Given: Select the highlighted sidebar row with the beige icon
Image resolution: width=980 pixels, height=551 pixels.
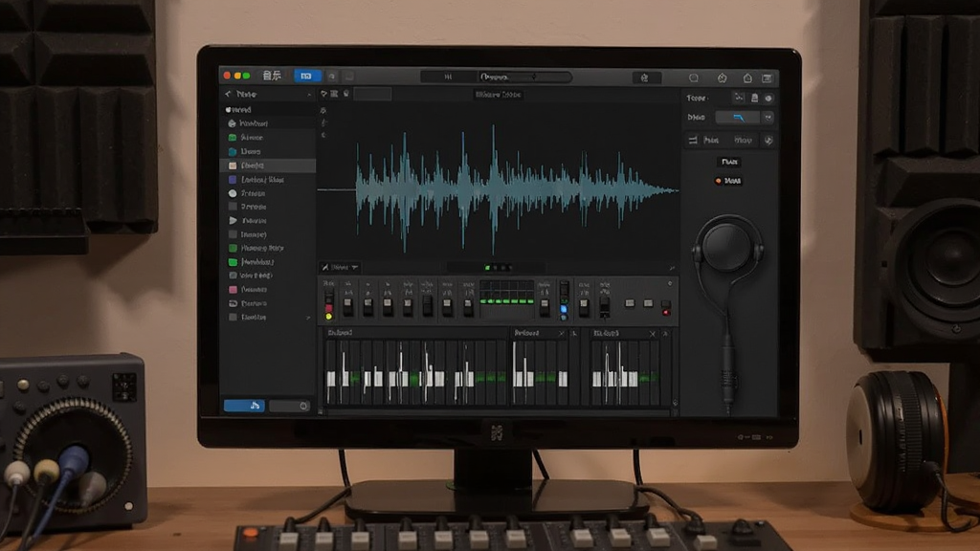Looking at the screenshot, I should [268, 165].
